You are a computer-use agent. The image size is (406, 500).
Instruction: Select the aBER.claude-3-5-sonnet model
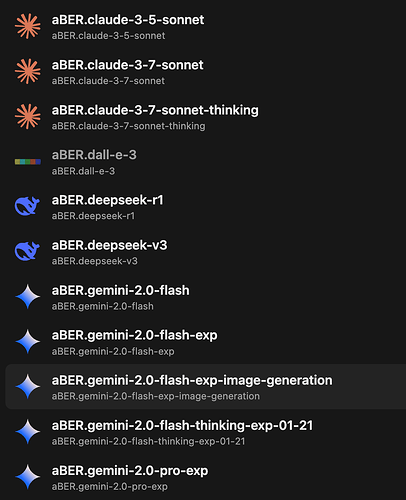coord(206,26)
